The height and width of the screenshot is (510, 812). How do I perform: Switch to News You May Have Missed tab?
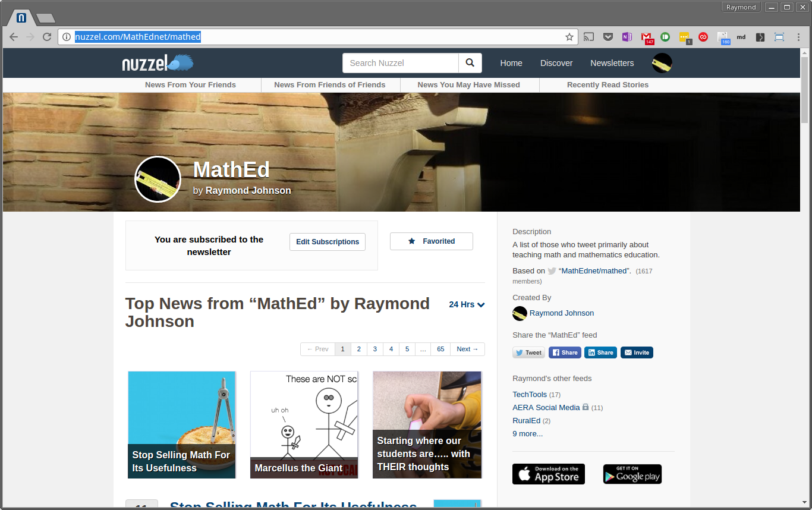[469, 85]
